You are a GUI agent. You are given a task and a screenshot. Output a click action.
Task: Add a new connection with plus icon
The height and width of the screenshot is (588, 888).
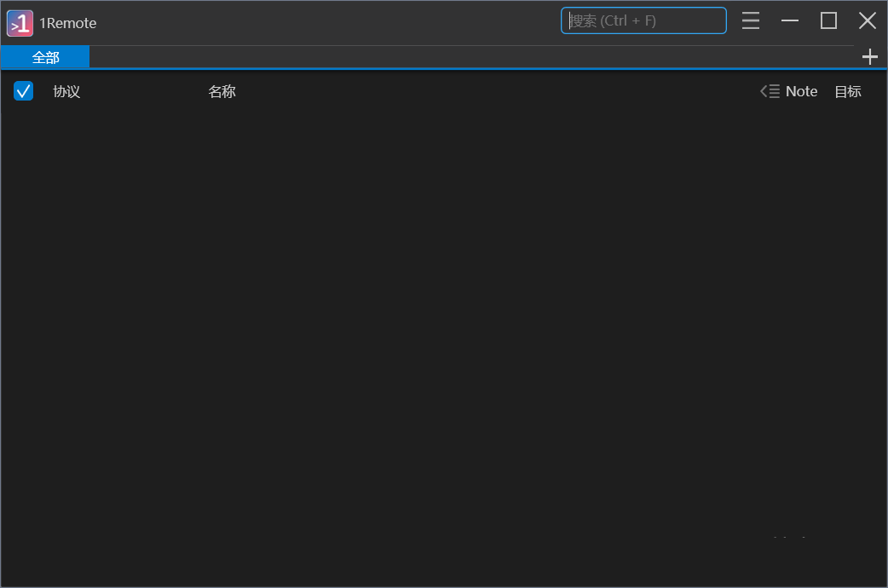869,56
